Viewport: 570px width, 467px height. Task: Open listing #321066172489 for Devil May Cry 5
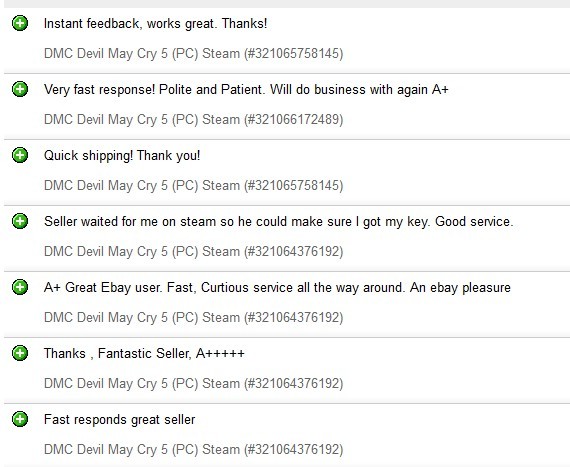pos(193,120)
